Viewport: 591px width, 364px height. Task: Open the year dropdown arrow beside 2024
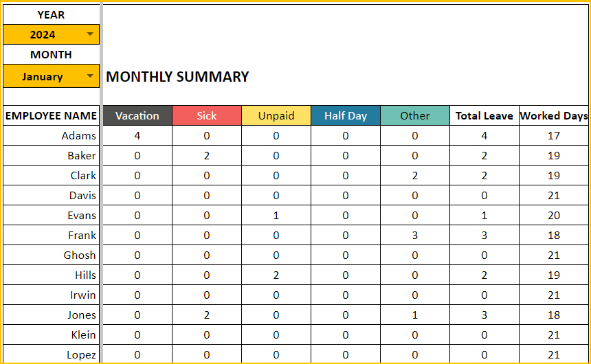(x=90, y=34)
